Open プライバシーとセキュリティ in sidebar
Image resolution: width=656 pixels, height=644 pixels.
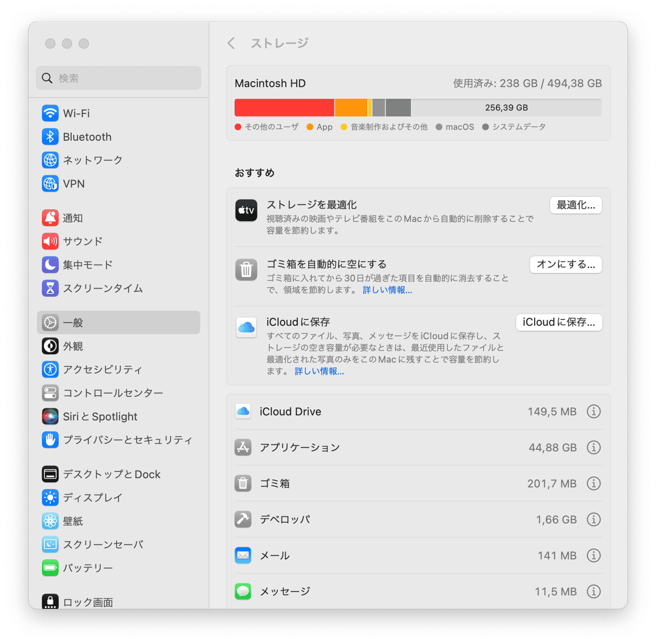(x=119, y=440)
